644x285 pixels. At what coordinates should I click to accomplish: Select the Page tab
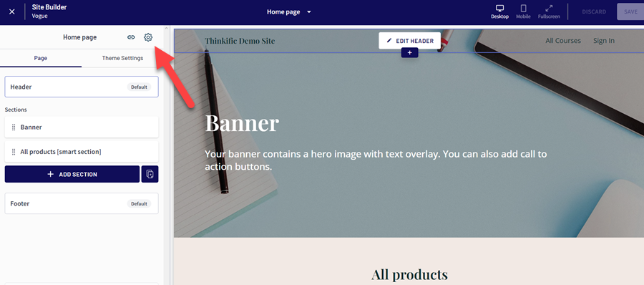(41, 58)
